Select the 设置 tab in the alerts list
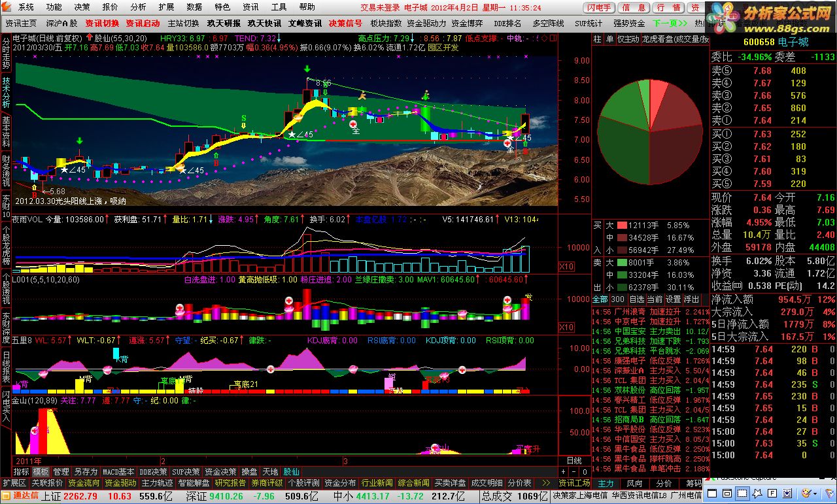 (x=673, y=299)
